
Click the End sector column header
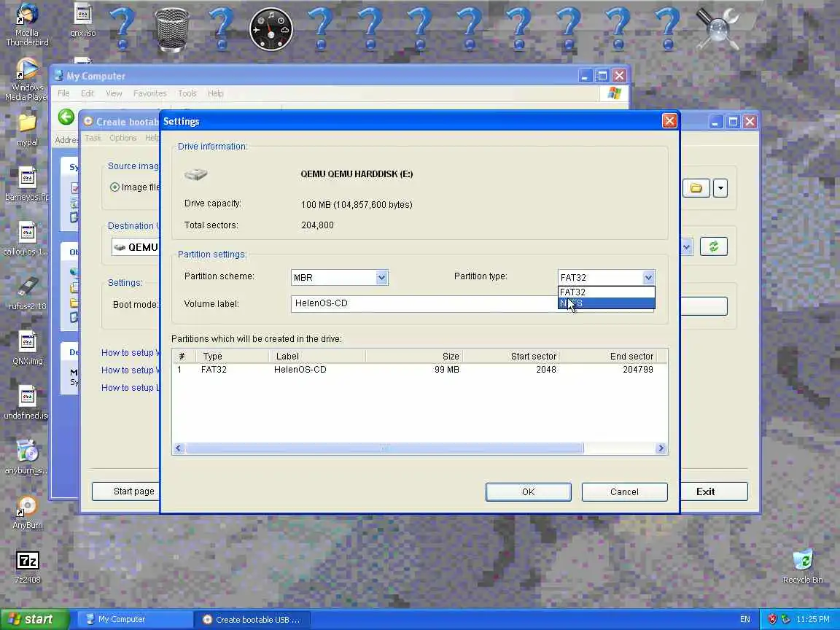coord(608,357)
